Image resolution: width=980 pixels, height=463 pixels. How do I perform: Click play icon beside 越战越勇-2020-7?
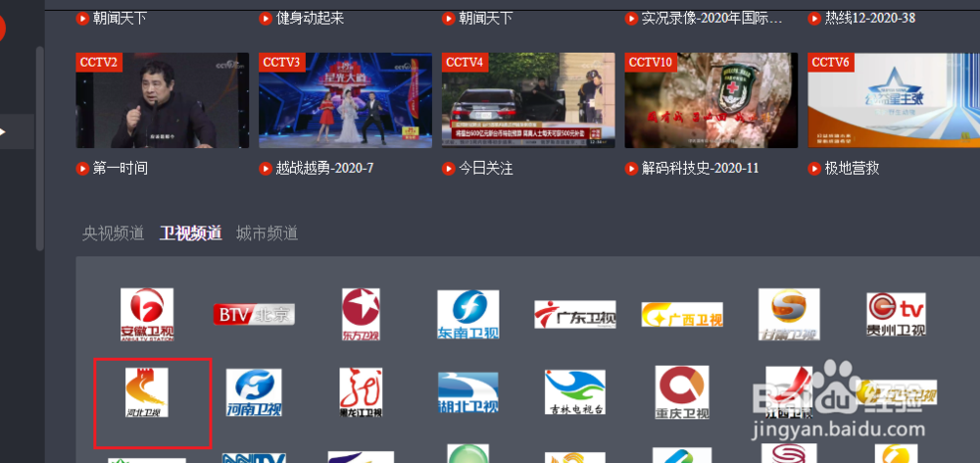coord(265,169)
